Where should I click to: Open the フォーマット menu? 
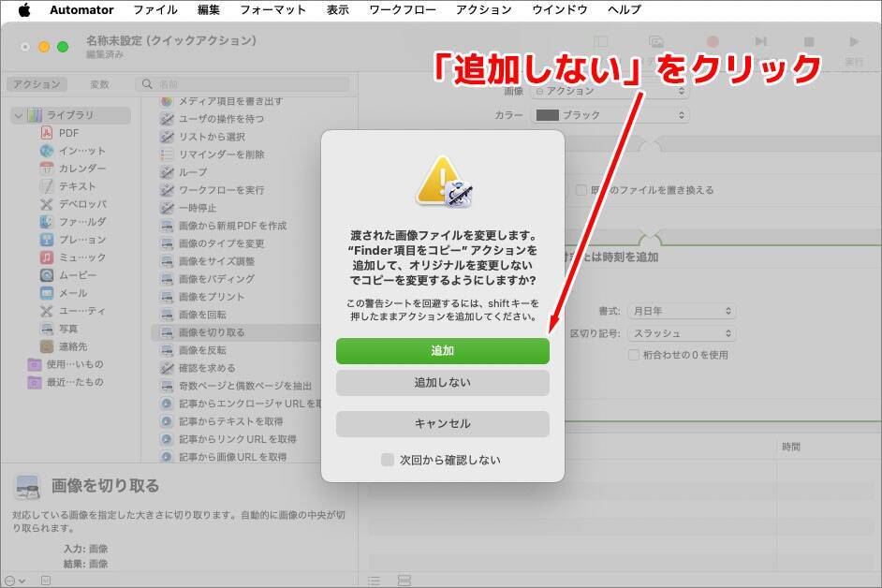272,9
